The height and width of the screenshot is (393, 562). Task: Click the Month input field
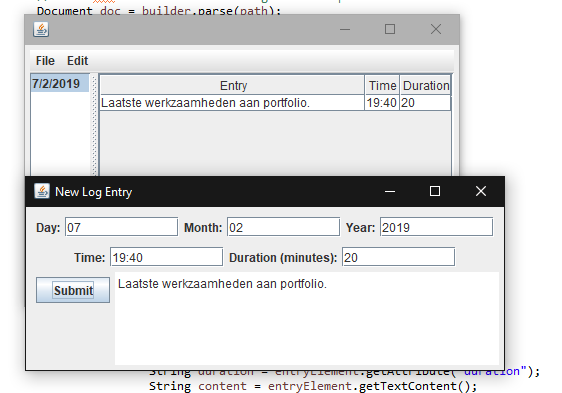[284, 227]
